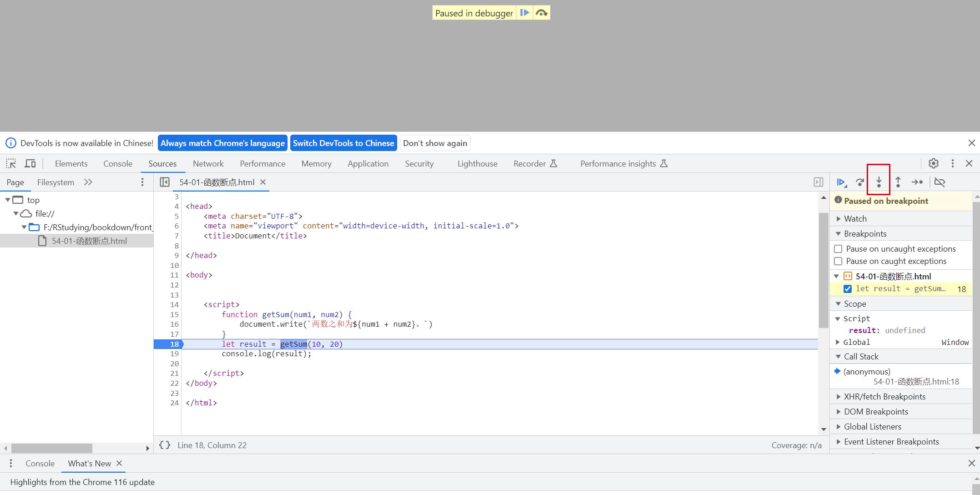Screen dimensions: 980x495
Task: Click Switch DevTools to Chinese
Action: tap(344, 143)
